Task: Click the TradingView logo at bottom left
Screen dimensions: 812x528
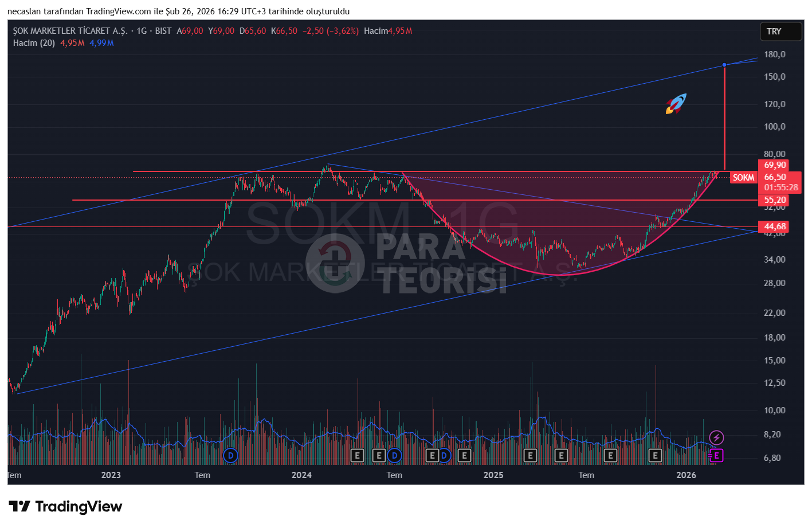Action: coord(65,507)
